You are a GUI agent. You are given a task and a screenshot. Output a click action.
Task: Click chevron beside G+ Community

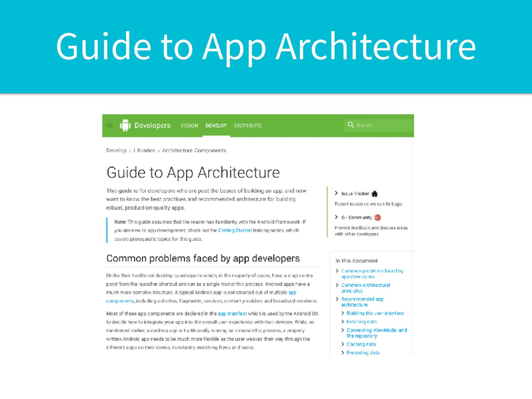click(x=336, y=217)
